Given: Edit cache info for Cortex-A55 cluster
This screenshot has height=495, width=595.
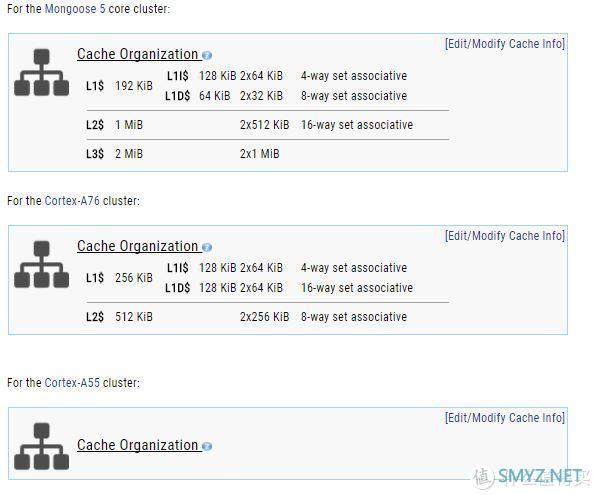Looking at the screenshot, I should pos(505,418).
